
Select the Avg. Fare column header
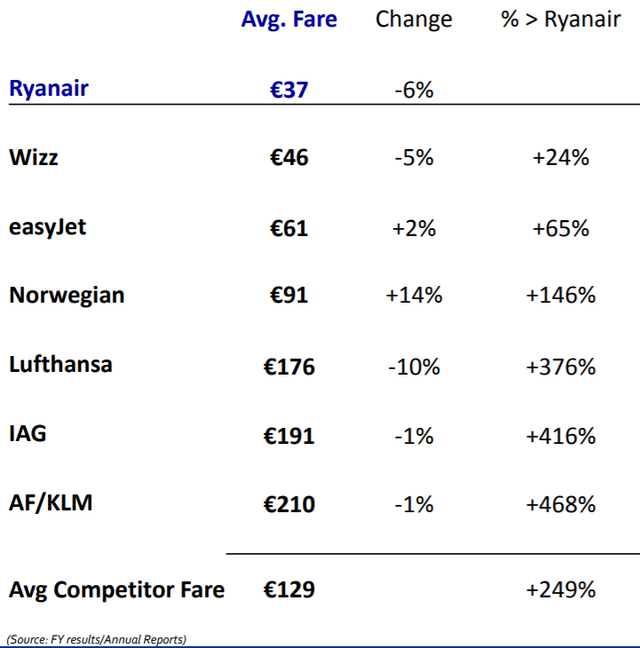click(x=289, y=19)
